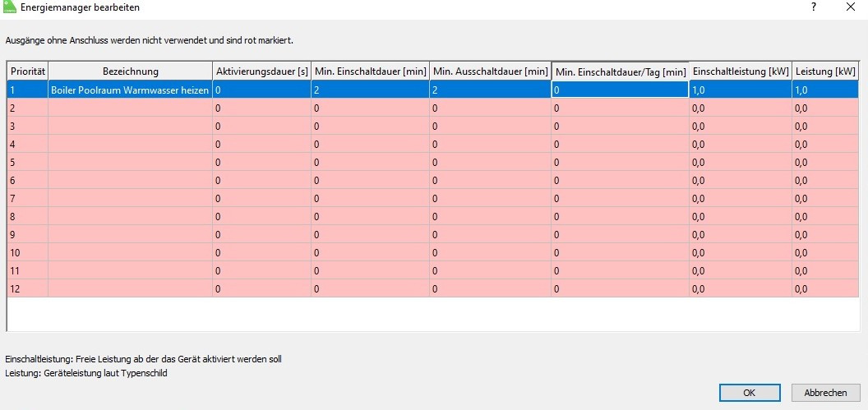868x410 pixels.
Task: Close the Energiemanager bearbeiten dialog
Action: 850,7
